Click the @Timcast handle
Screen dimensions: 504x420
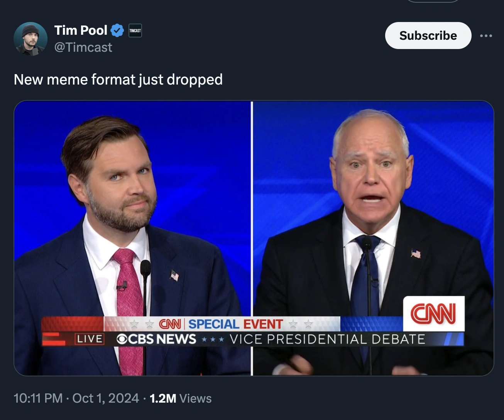pyautogui.click(x=83, y=47)
